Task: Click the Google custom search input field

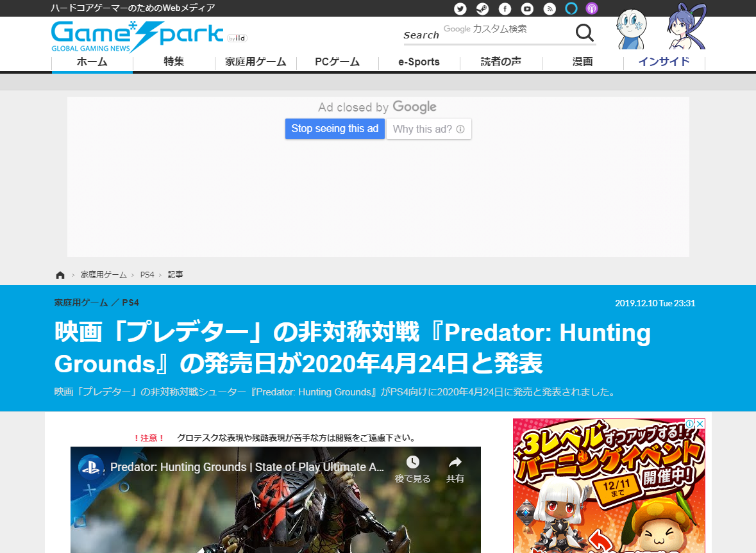Action: coord(507,30)
